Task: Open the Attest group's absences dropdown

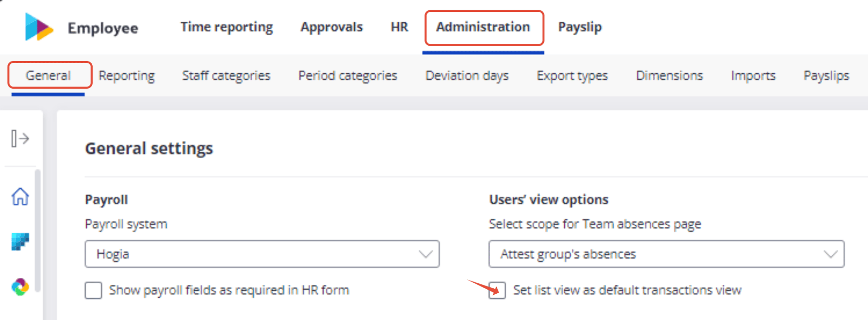Action: click(666, 254)
